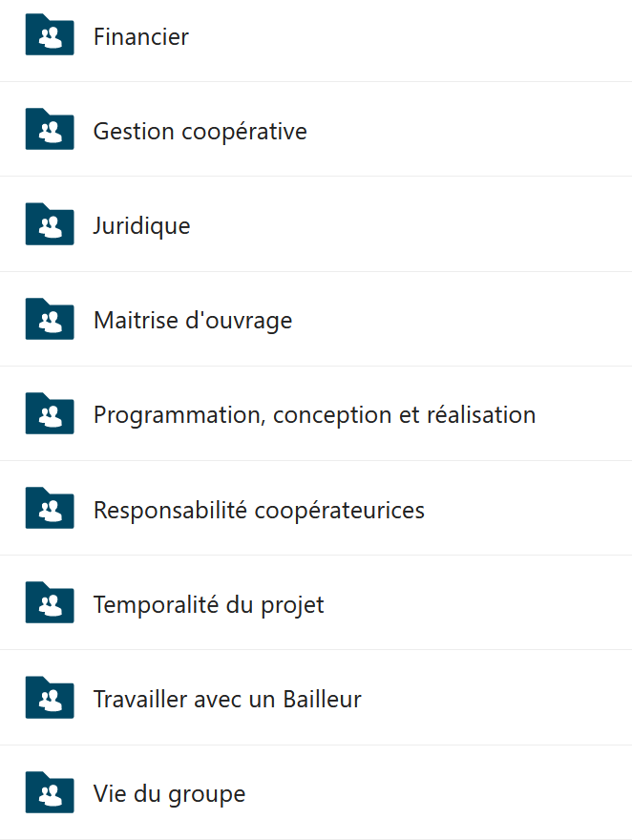Open the Responsabilité coopérateurices folder name
Image resolution: width=632 pixels, height=840 pixels.
tap(260, 510)
